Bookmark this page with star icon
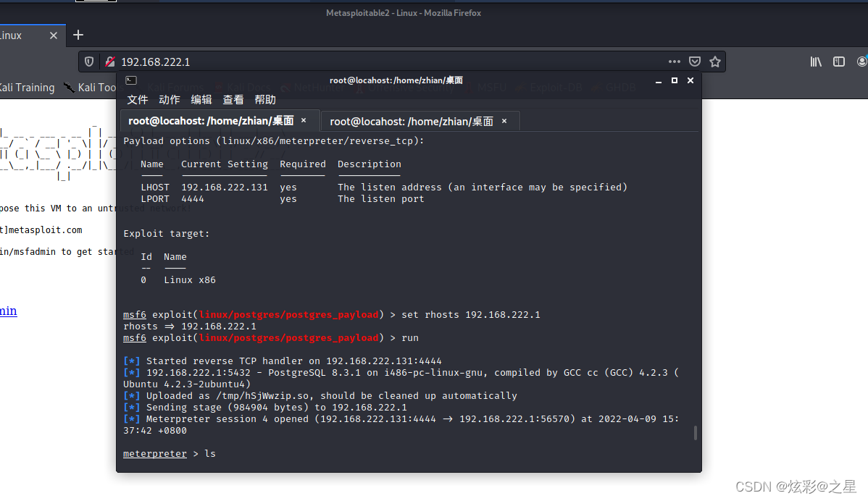 (x=715, y=62)
